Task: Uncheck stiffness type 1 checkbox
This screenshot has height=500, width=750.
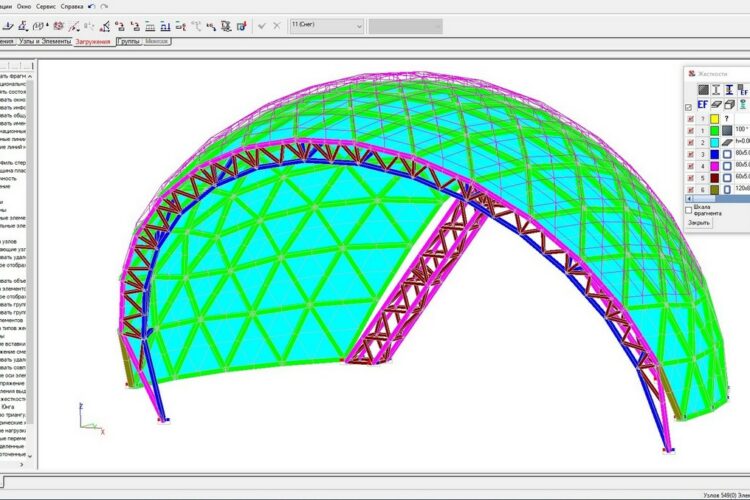Action: click(688, 130)
